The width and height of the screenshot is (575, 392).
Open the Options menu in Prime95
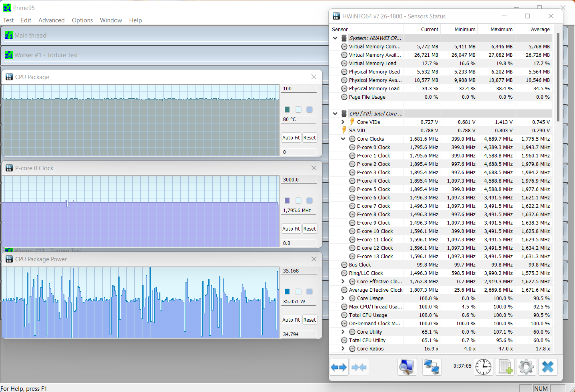82,20
